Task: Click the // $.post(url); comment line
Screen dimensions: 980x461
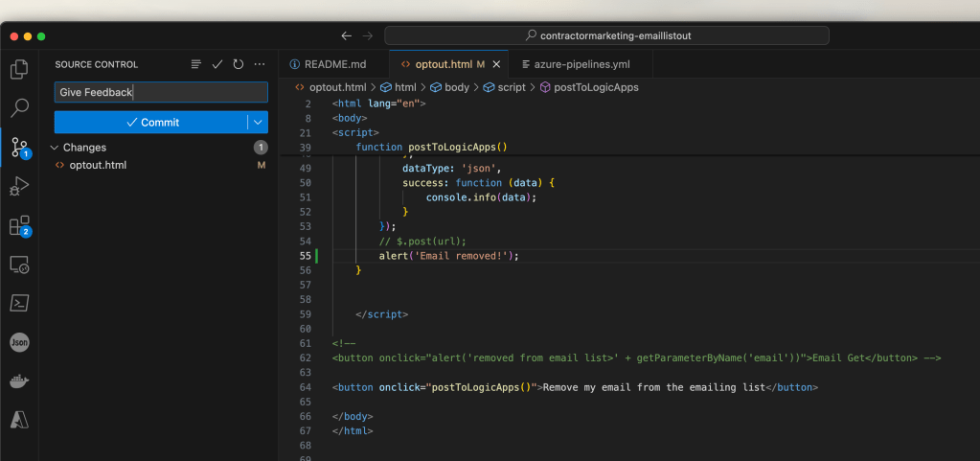Action: (x=422, y=242)
